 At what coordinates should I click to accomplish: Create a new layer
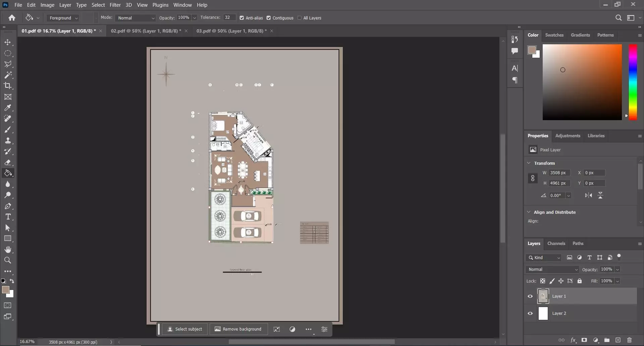tap(618, 340)
